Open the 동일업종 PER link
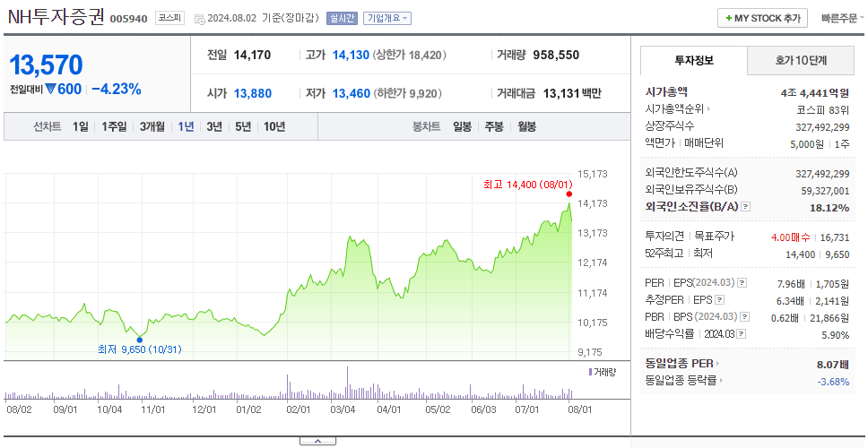 (x=682, y=364)
